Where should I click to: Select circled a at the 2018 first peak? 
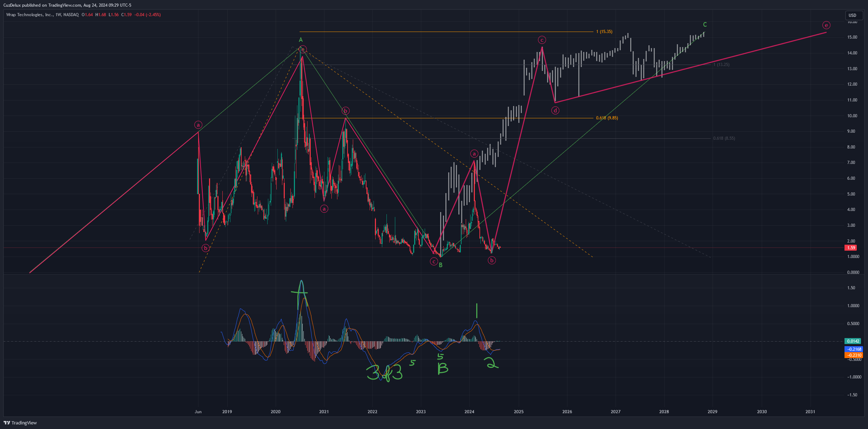199,125
